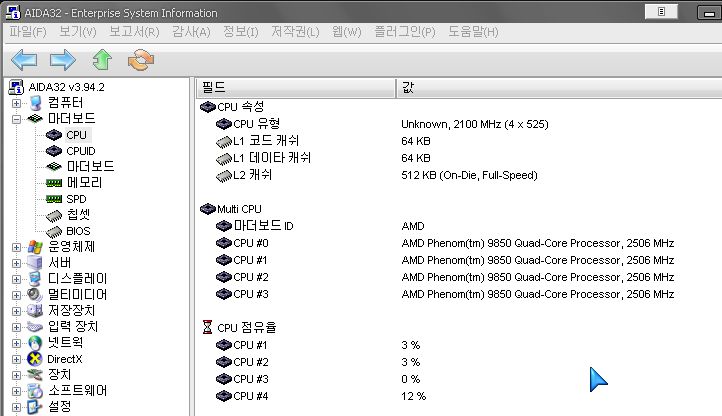The height and width of the screenshot is (416, 722).
Task: Select the 마더보드 child item under 마더보드
Action: pyautogui.click(x=90, y=166)
